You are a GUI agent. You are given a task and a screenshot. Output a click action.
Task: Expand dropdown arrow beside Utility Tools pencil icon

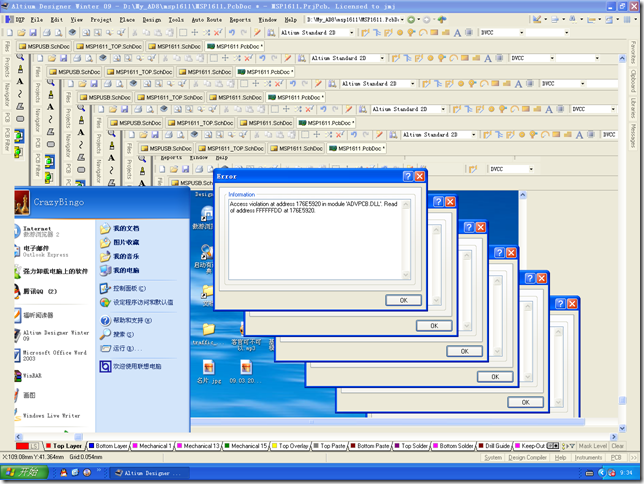[545, 19]
